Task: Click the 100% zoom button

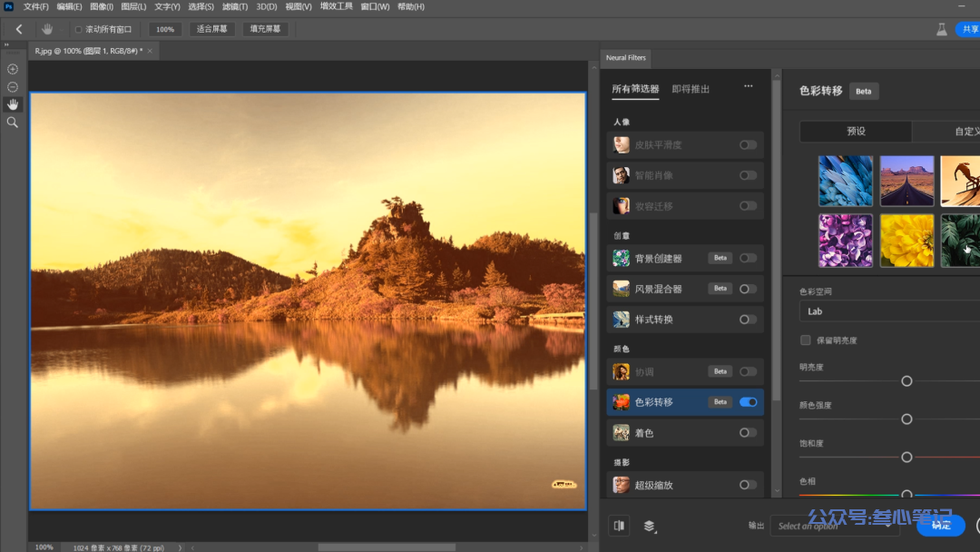Action: coord(165,29)
